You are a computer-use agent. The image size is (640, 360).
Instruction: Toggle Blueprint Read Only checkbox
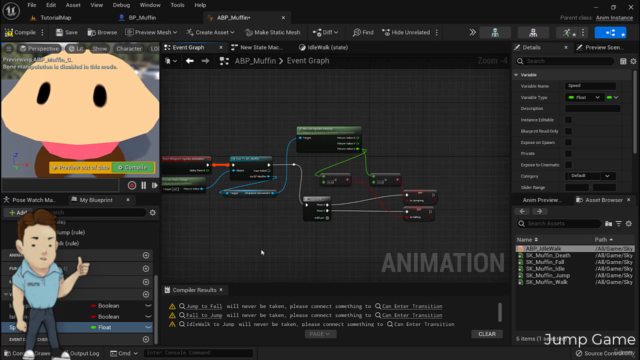click(x=568, y=131)
